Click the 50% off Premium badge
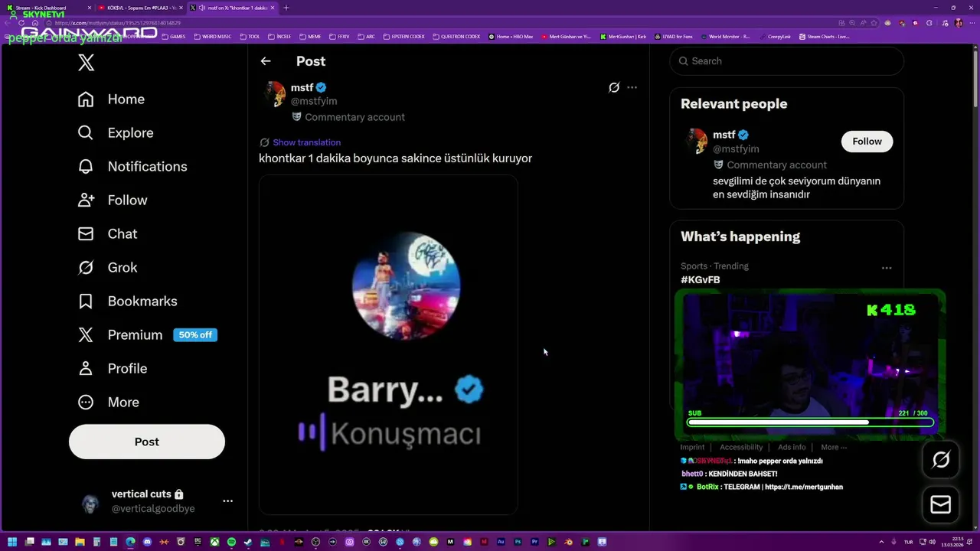Image resolution: width=980 pixels, height=551 pixels. click(x=195, y=334)
